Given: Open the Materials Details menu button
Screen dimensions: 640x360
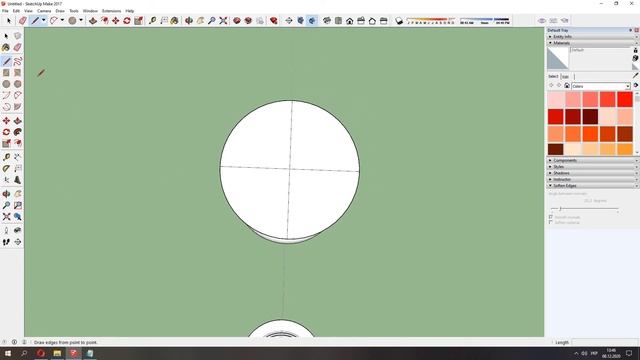Looking at the screenshot, I should 636,85.
